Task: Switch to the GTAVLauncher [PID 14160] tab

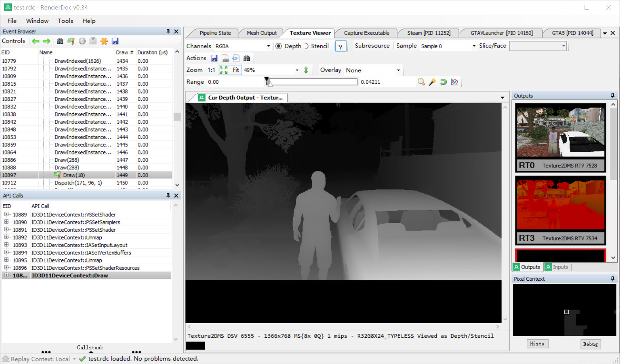Action: pyautogui.click(x=502, y=33)
